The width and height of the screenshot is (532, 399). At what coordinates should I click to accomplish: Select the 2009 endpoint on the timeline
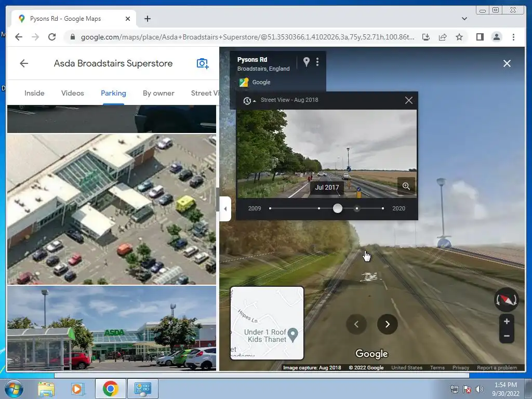270,208
